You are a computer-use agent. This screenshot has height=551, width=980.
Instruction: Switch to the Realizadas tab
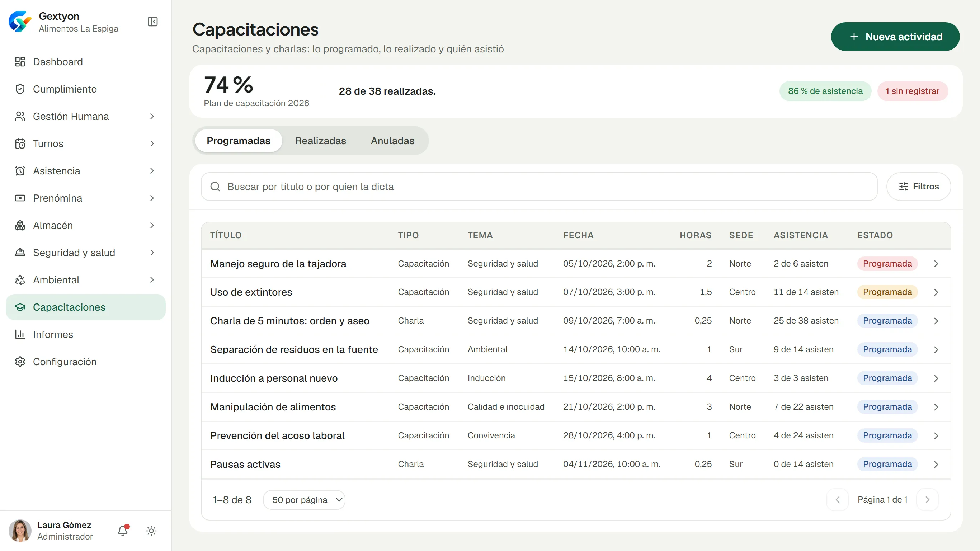320,141
